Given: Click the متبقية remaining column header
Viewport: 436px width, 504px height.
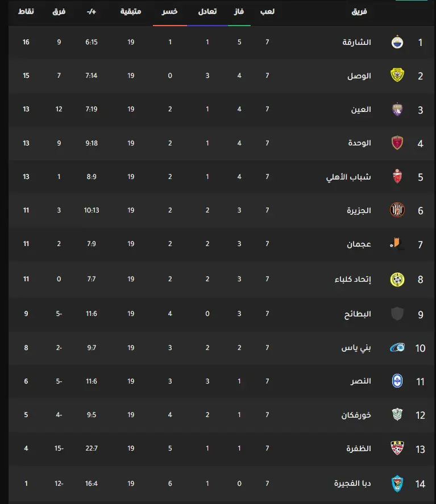Looking at the screenshot, I should [131, 11].
